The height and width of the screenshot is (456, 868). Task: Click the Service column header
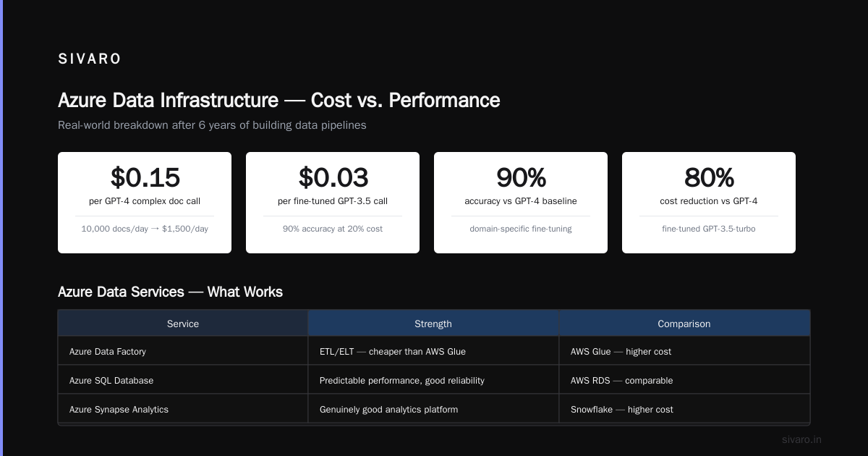pos(183,324)
